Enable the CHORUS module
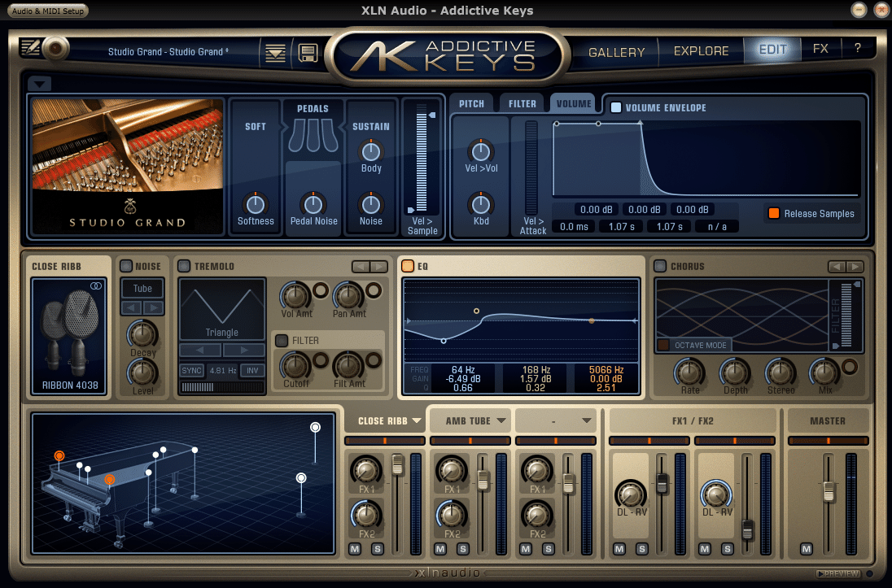Image resolution: width=892 pixels, height=588 pixels. coord(660,266)
